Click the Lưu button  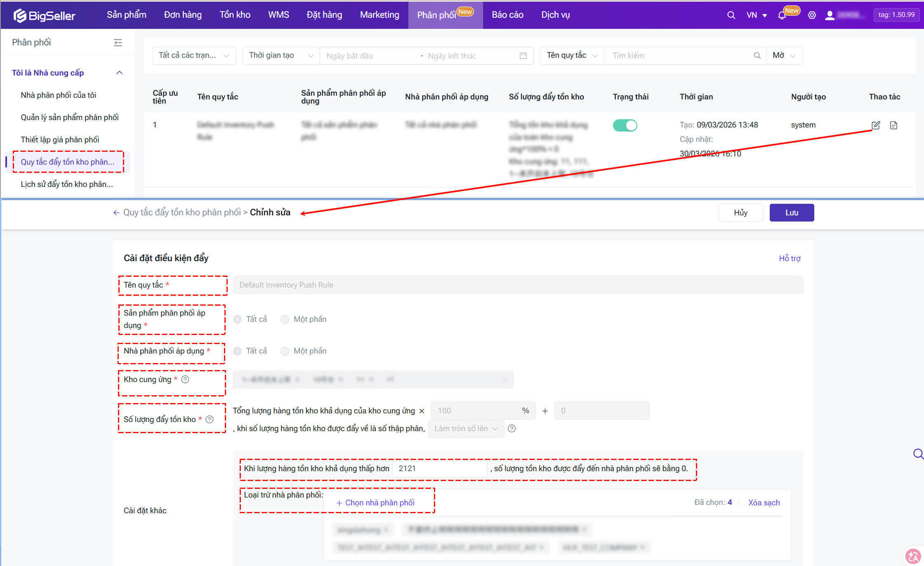791,212
